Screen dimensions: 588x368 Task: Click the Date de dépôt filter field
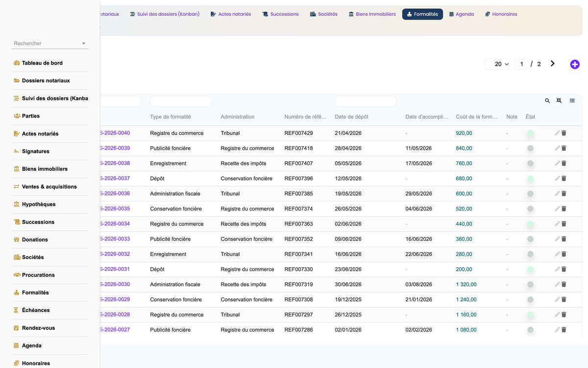coord(366,101)
